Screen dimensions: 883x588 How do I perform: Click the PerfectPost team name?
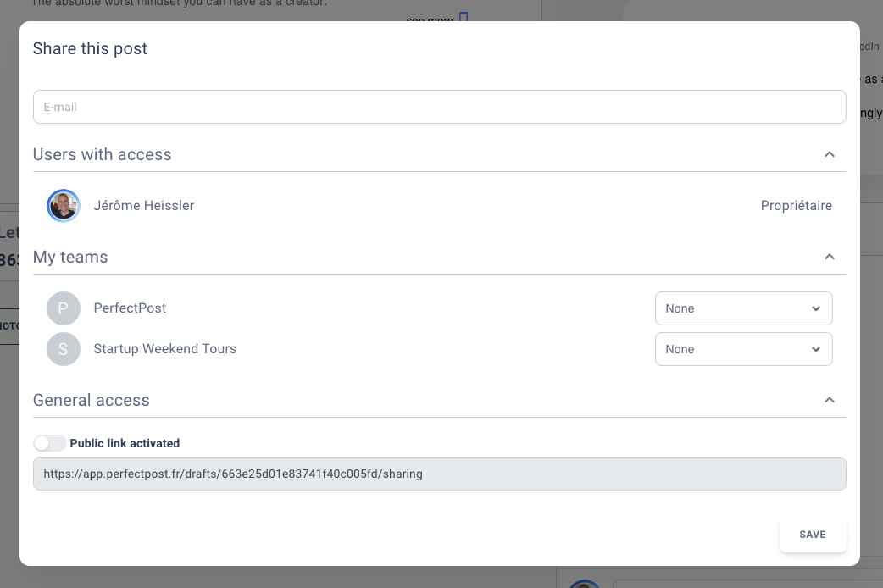pos(130,308)
